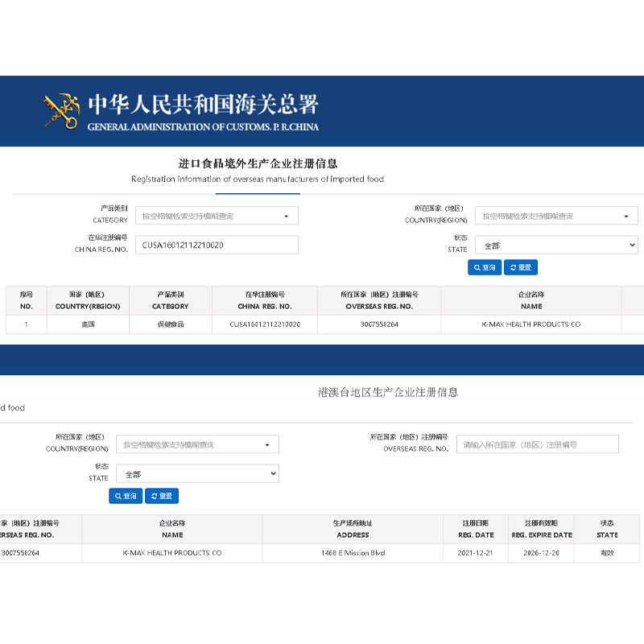This screenshot has height=644, width=644.
Task: Click the STATE column header in lower table
Action: [607, 529]
